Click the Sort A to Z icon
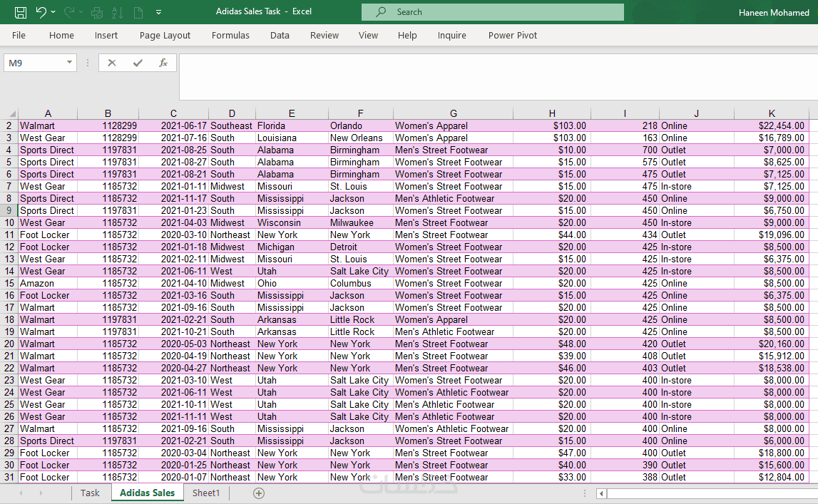The height and width of the screenshot is (504, 818). coord(118,12)
